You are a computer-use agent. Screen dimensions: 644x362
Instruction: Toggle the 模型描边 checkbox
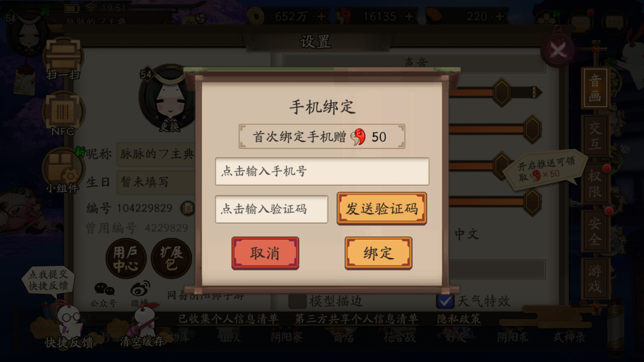(x=297, y=301)
